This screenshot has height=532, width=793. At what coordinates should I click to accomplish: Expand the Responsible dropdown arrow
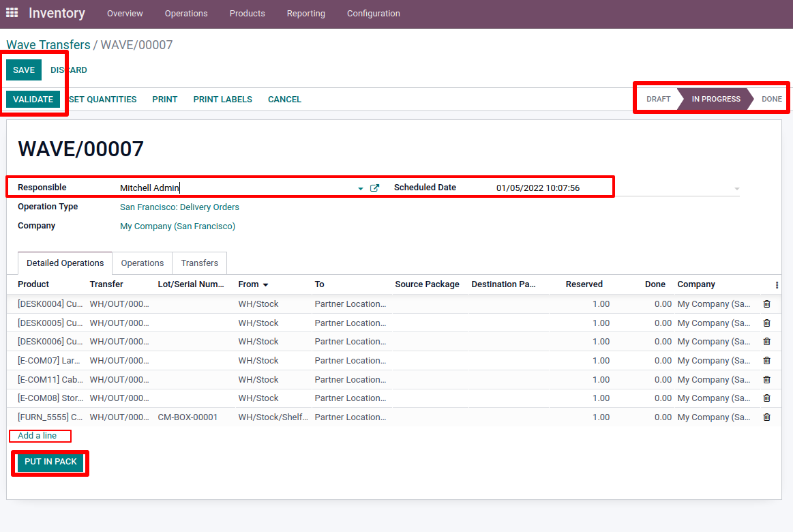(x=361, y=189)
